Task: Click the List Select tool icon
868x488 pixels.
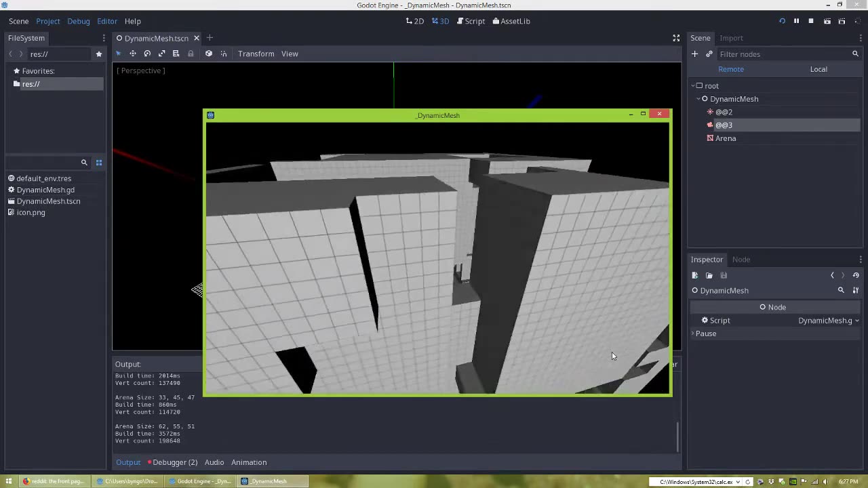Action: coord(176,54)
